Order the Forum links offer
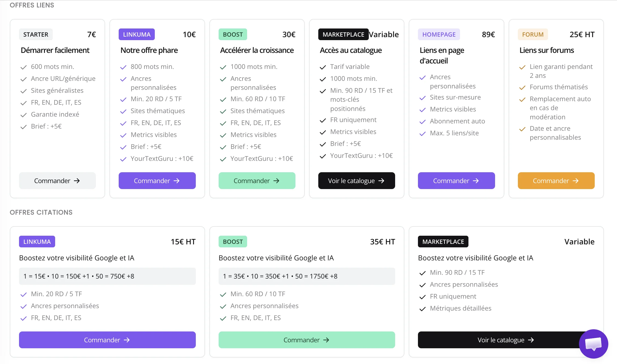This screenshot has width=617, height=364. click(x=556, y=181)
